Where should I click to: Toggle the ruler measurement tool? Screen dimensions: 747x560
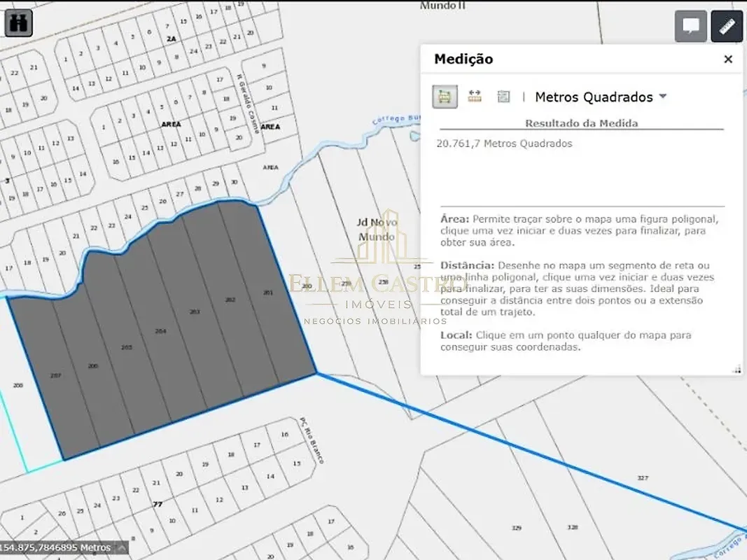(727, 26)
